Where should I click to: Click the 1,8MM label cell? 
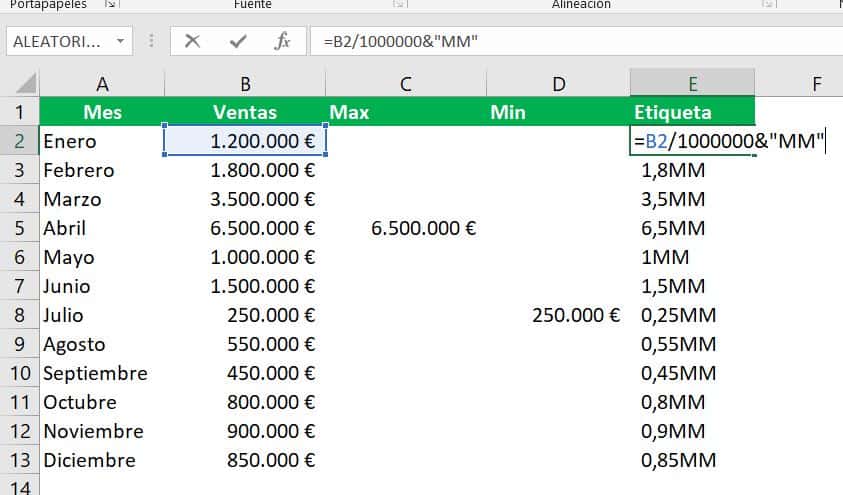[692, 170]
